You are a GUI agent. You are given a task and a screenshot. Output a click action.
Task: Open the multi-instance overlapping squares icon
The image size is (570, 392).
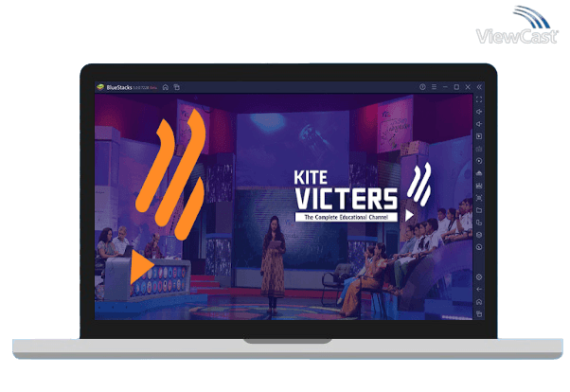pyautogui.click(x=479, y=223)
